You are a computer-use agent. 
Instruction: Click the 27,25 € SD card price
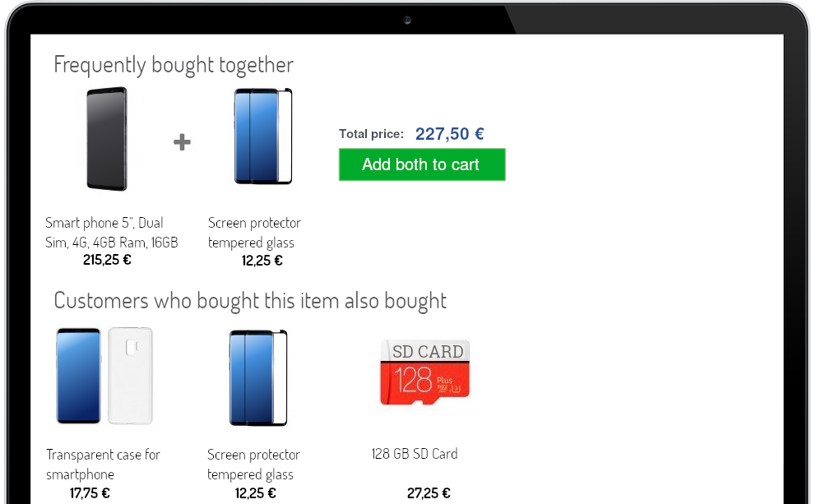pyautogui.click(x=429, y=493)
